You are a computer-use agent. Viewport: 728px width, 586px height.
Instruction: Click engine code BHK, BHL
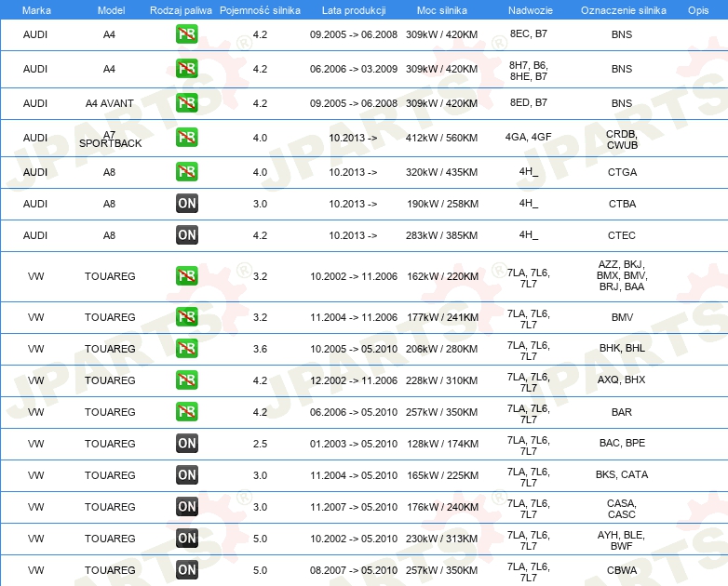(x=622, y=348)
